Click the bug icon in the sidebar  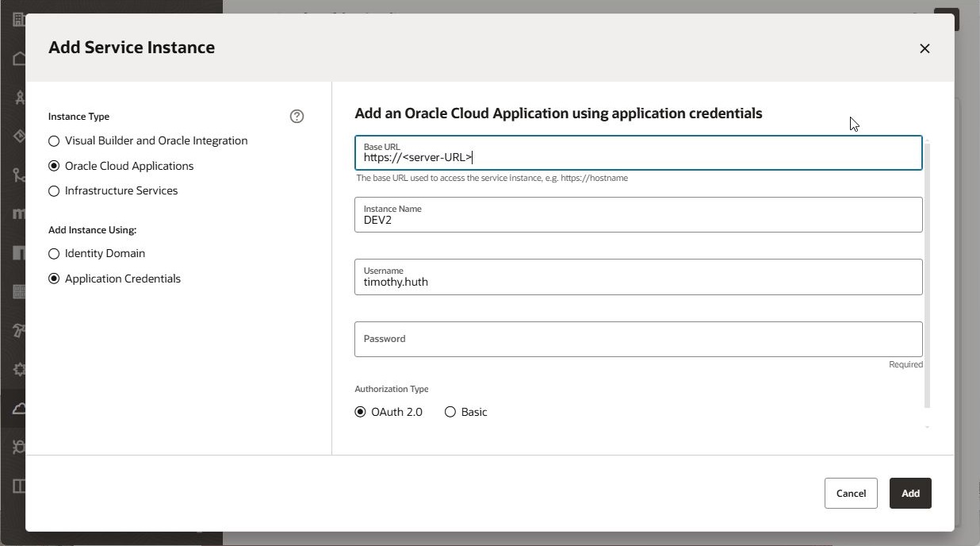pos(19,447)
